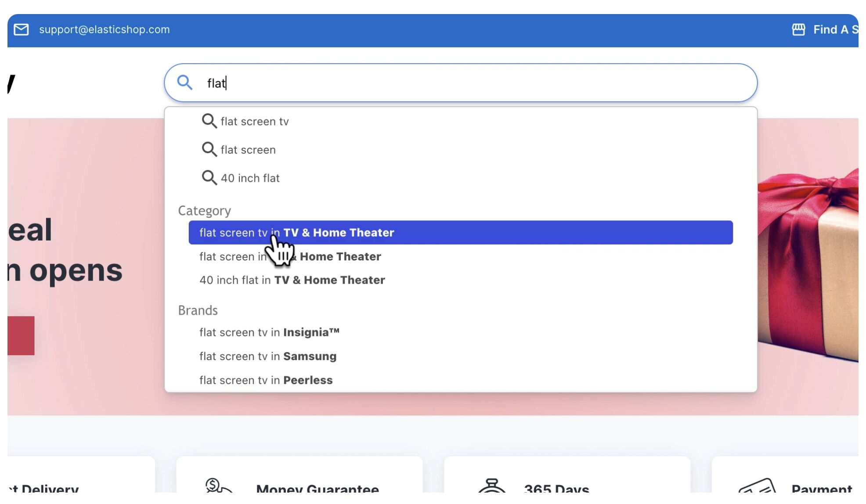Viewport: 866px width, 504px height.
Task: Click the search icon beside 'flat screen' suggestion
Action: point(209,149)
